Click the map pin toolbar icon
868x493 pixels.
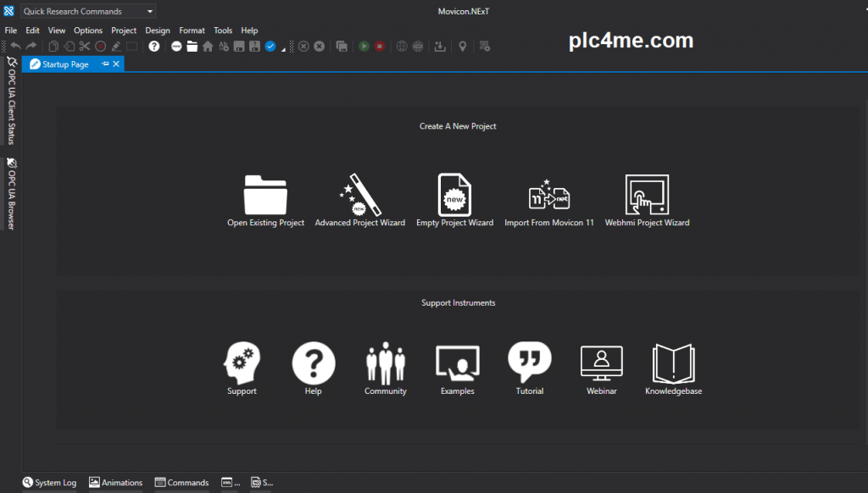pos(462,47)
